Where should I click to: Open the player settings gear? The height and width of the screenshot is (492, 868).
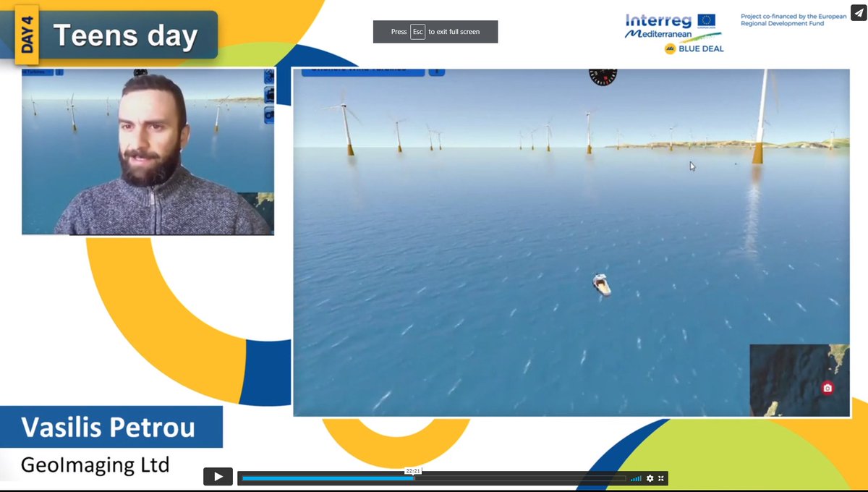click(x=650, y=478)
